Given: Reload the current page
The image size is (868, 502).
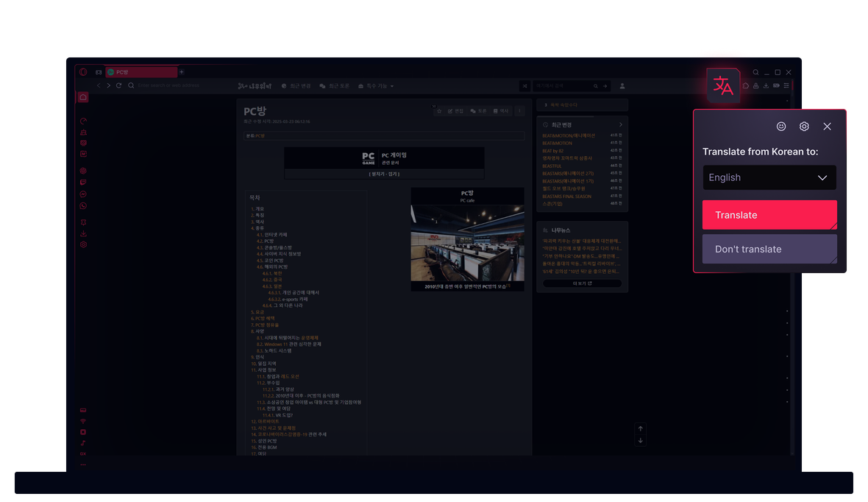Looking at the screenshot, I should coord(119,86).
